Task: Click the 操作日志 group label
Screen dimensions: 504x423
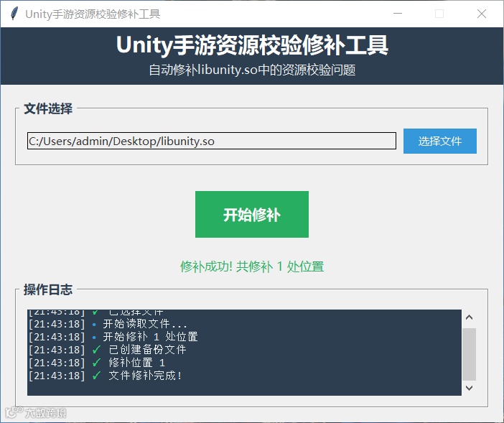Action: click(48, 289)
